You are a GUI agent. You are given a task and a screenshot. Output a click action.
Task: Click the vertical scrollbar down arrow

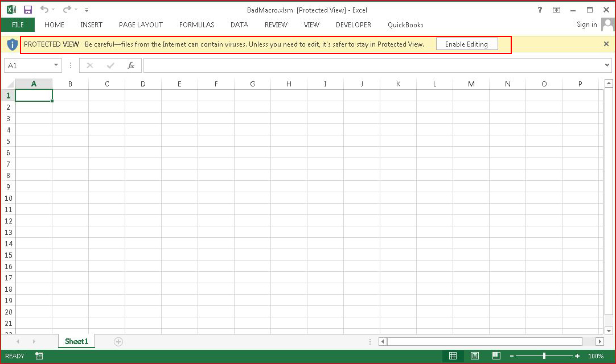[609, 330]
